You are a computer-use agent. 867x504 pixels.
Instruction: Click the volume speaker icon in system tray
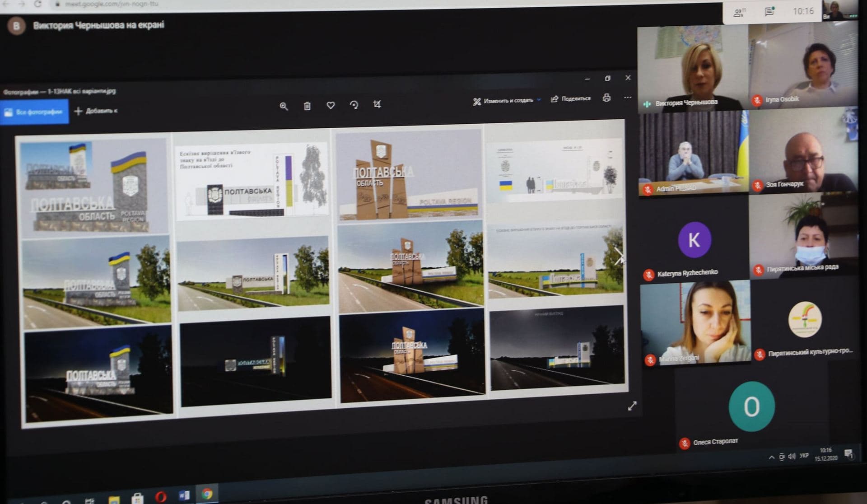tap(792, 456)
